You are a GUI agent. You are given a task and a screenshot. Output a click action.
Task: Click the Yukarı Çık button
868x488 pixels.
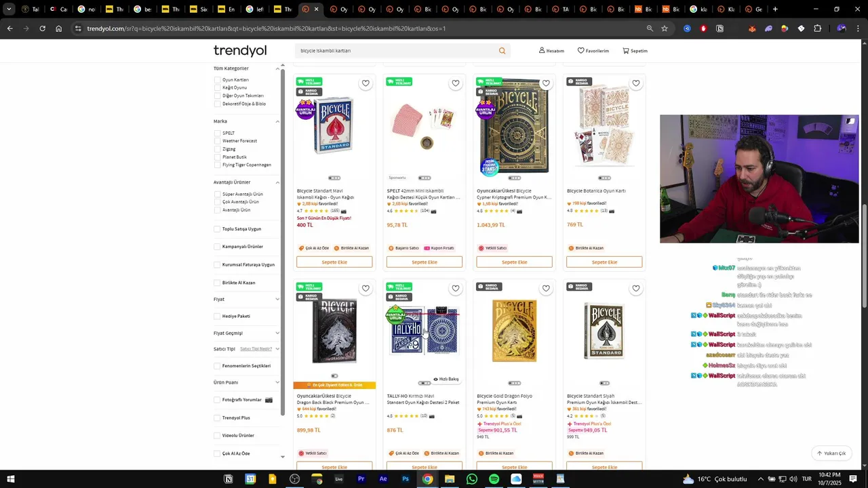coord(831,453)
